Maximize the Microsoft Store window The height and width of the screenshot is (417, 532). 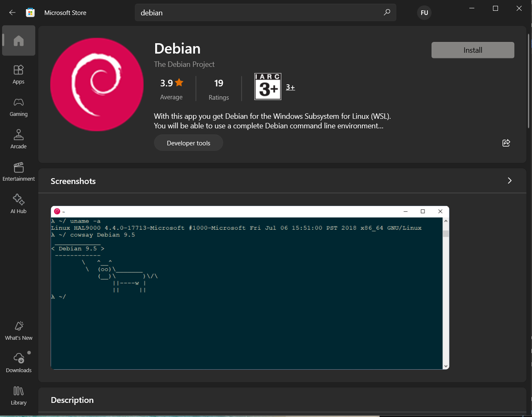click(495, 8)
